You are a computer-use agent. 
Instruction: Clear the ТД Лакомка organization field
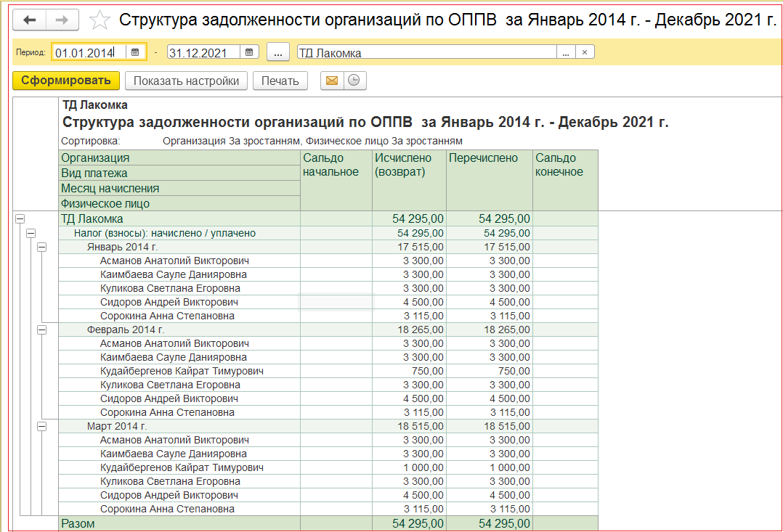click(x=585, y=52)
